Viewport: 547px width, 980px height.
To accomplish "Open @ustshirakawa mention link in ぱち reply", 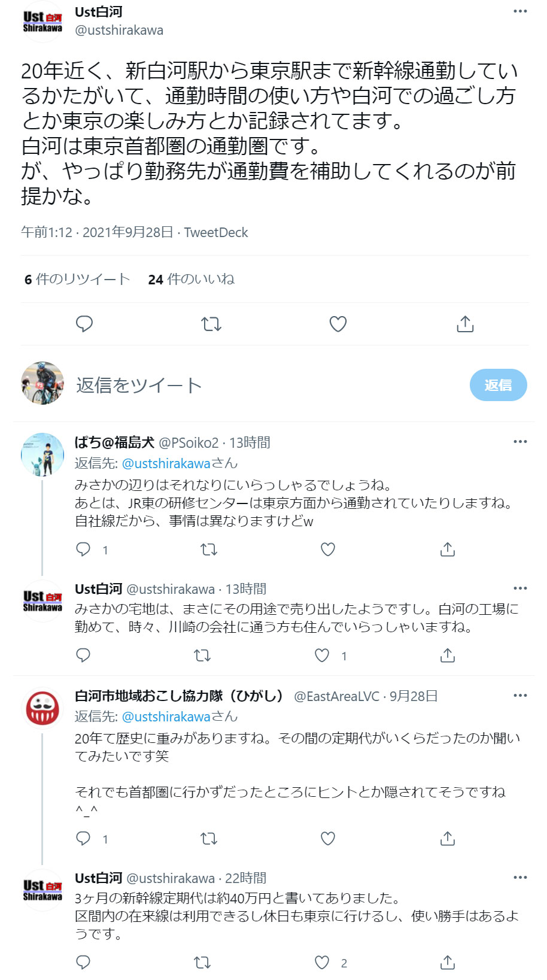I will tap(166, 463).
